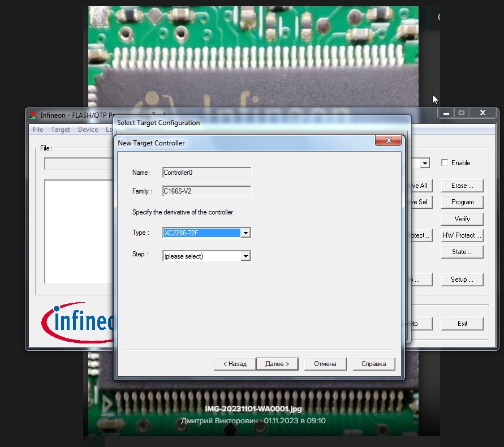Click the Infineon app icon in title bar

[33, 115]
